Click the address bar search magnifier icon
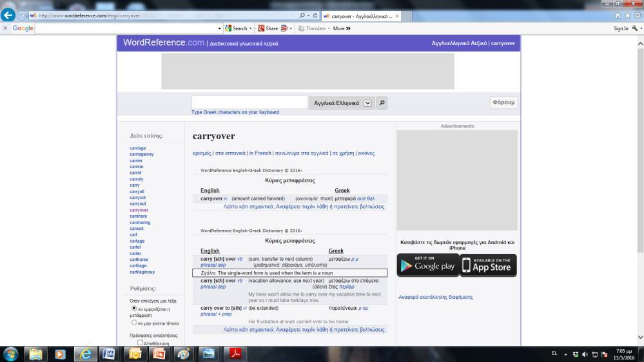 click(x=302, y=15)
